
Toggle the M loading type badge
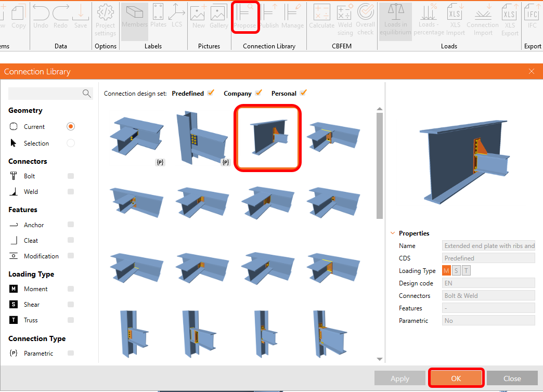coord(446,271)
